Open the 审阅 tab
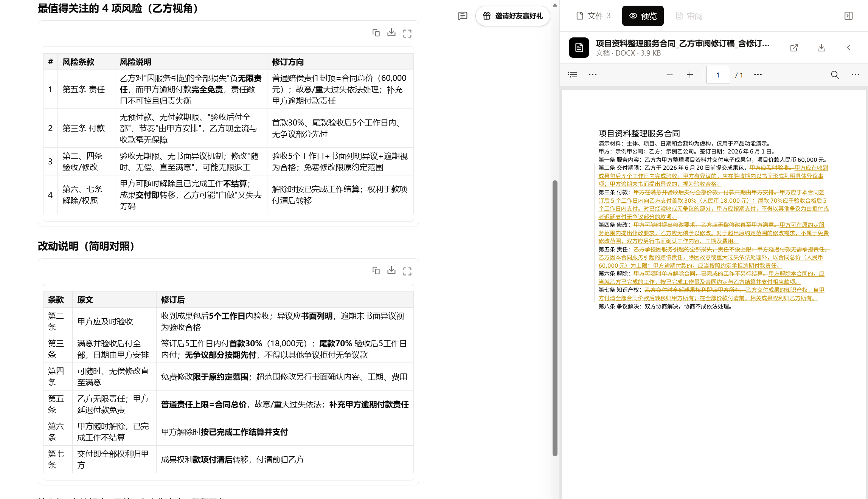The image size is (868, 499). coord(689,16)
